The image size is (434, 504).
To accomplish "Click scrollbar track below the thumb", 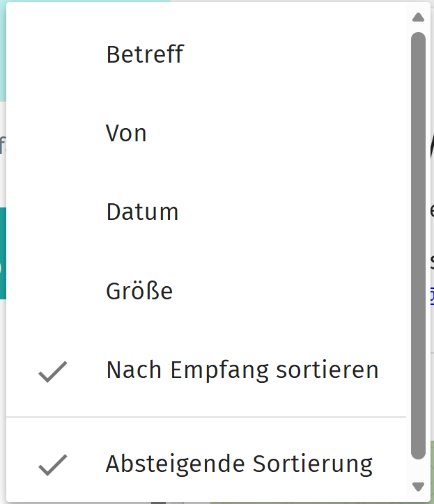I will click(x=418, y=469).
